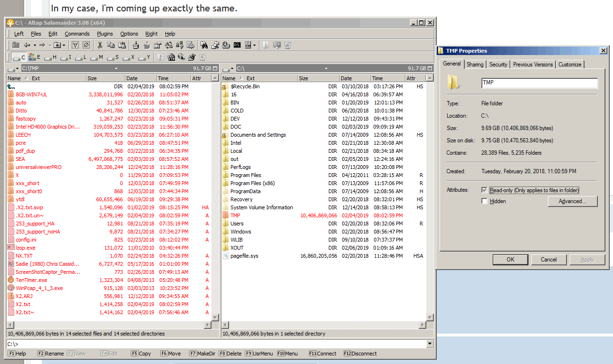Open the FTP connection icon

click(170, 57)
